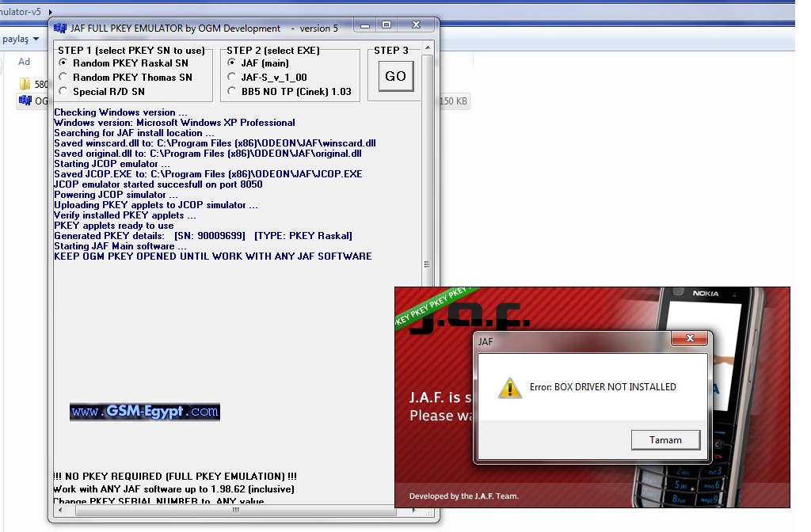Click '!!! NO PKEY REQUIRED (FULL PKEY EMULATION) !!!' text
811x532 pixels.
(x=175, y=476)
